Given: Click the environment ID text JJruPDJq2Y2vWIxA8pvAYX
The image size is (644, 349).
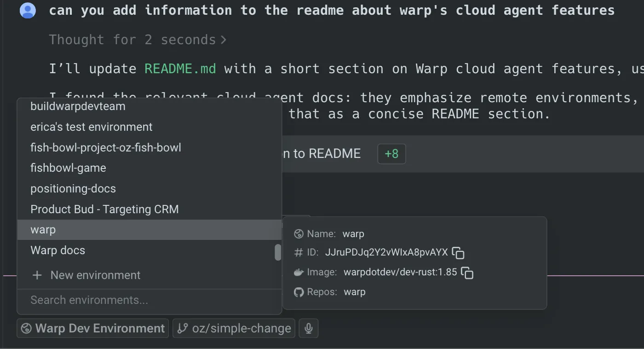Looking at the screenshot, I should point(386,252).
